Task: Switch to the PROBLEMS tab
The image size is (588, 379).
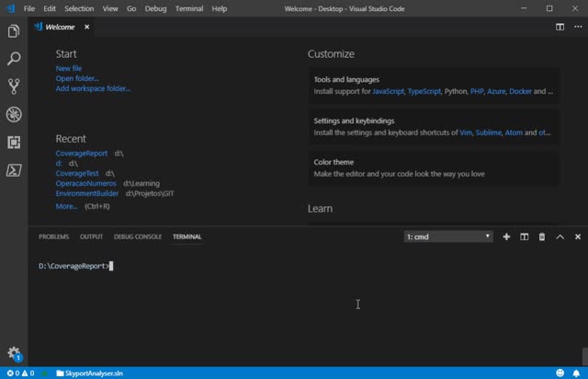Action: coord(53,236)
